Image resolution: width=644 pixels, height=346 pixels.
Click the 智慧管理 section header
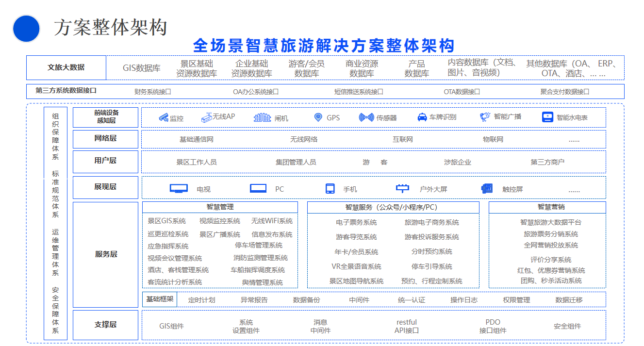point(220,207)
